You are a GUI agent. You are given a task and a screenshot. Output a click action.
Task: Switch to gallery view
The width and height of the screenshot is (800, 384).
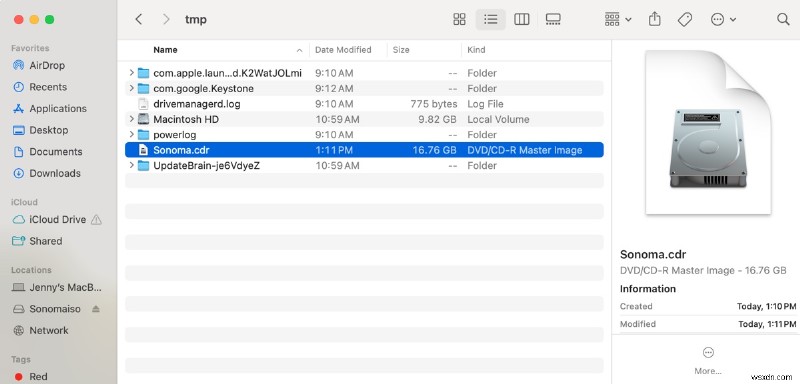coord(553,19)
